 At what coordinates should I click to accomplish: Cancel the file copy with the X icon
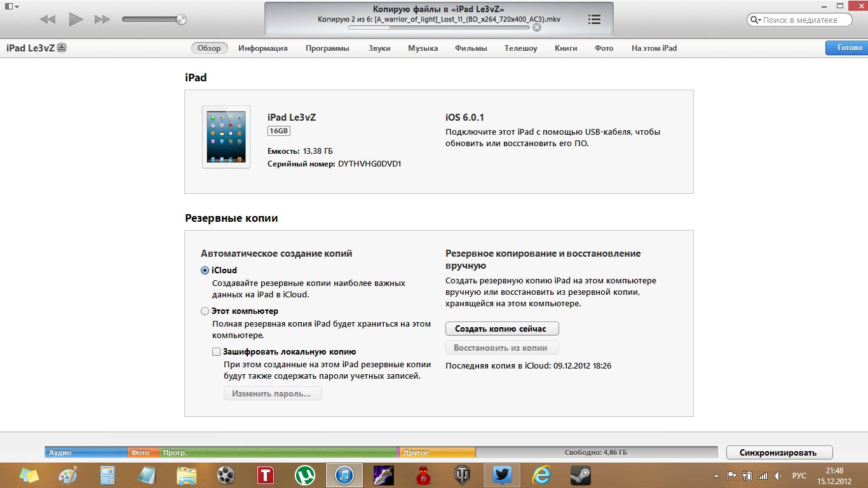[537, 27]
